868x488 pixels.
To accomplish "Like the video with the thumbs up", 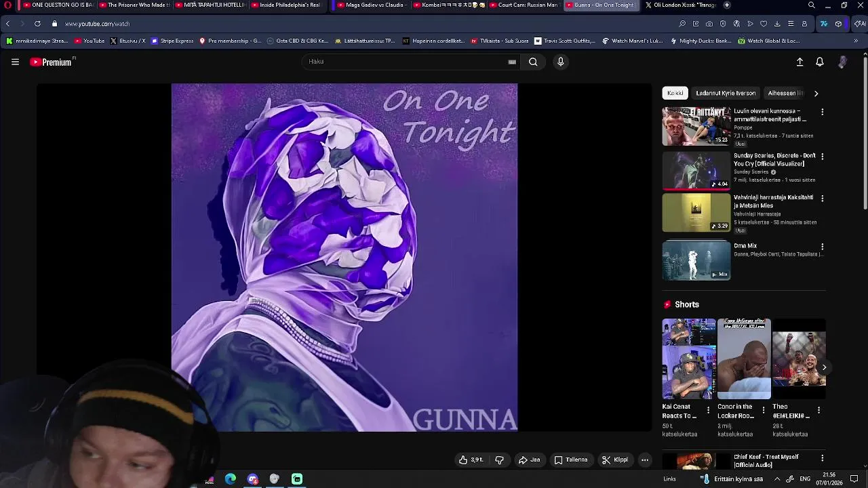I will (x=471, y=460).
